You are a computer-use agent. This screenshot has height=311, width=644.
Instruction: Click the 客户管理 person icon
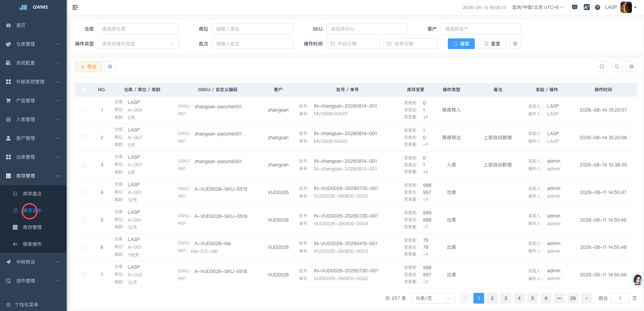click(8, 138)
